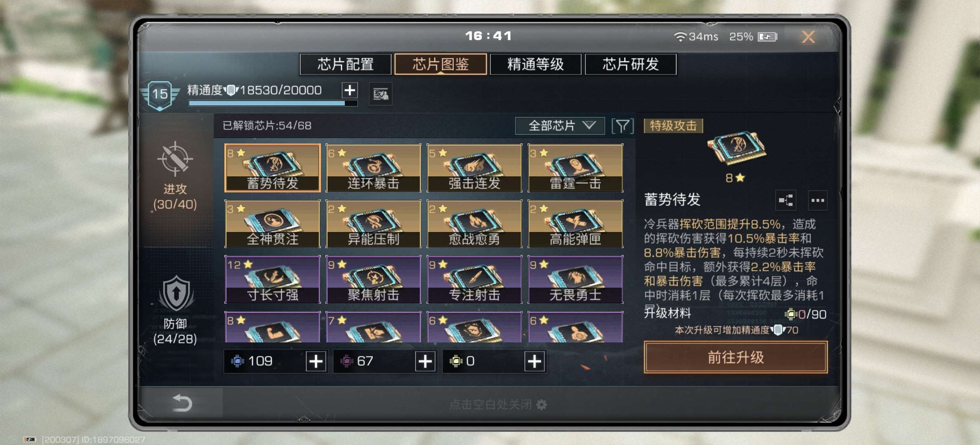Click the filter funnel icon

coord(622,126)
